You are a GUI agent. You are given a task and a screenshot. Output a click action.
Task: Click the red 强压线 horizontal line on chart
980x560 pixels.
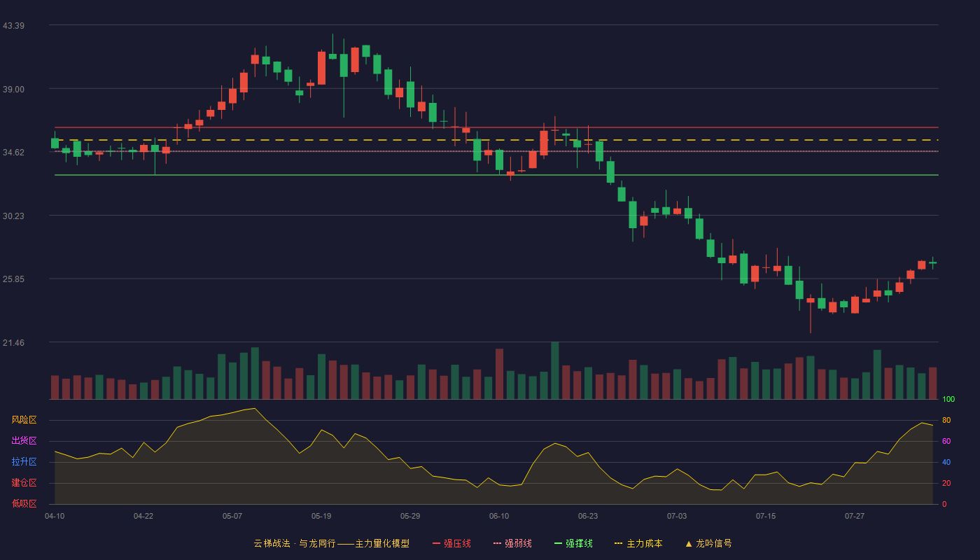point(496,127)
